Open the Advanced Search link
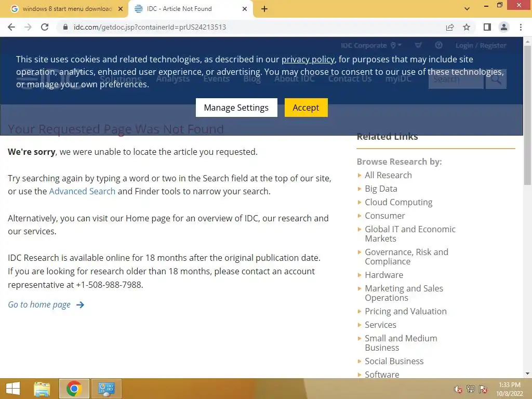The height and width of the screenshot is (399, 532). 82,191
